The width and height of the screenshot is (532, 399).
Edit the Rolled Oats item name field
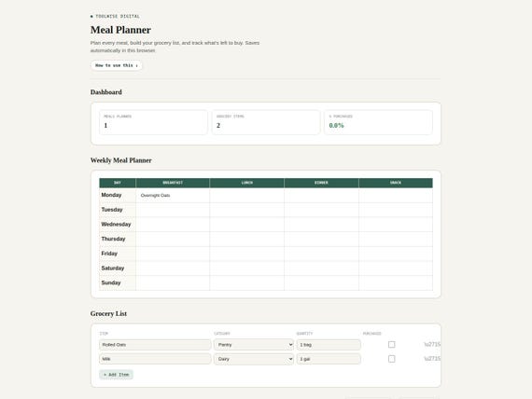click(x=155, y=345)
